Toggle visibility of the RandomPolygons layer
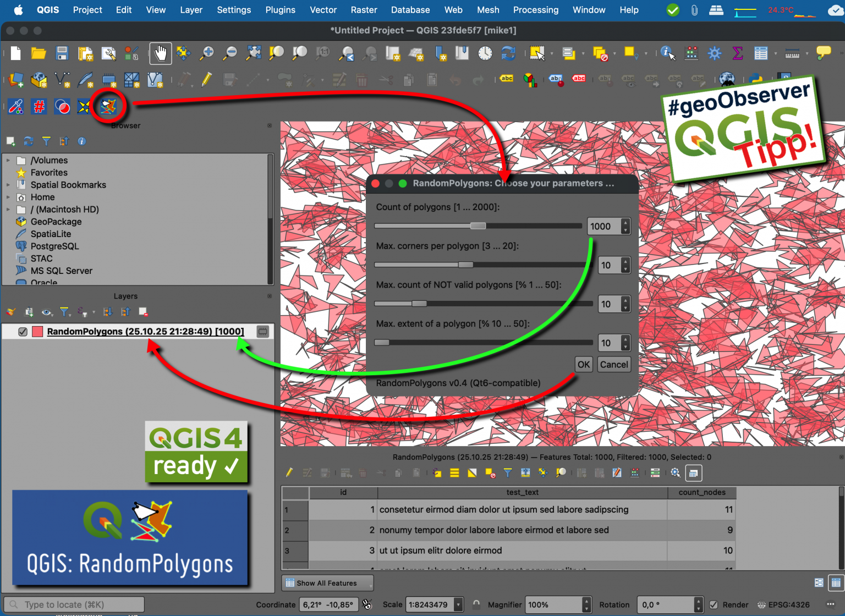The image size is (845, 616). coord(23,331)
